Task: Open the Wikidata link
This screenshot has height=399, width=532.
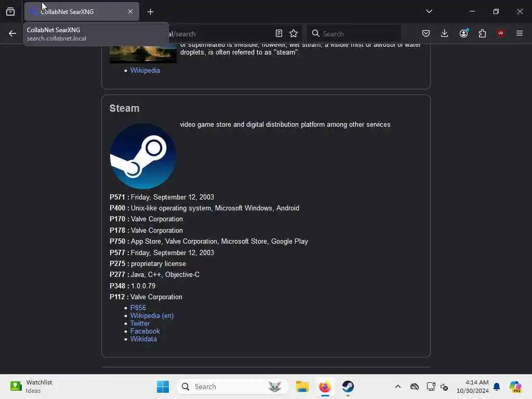Action: (x=143, y=339)
